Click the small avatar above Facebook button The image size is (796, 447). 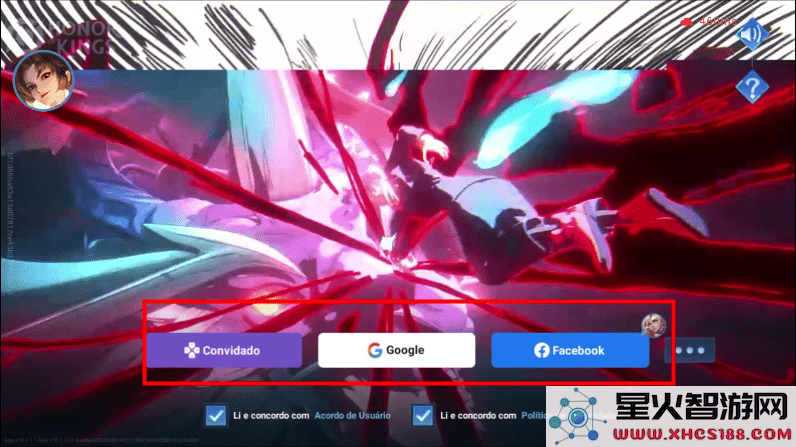click(653, 325)
